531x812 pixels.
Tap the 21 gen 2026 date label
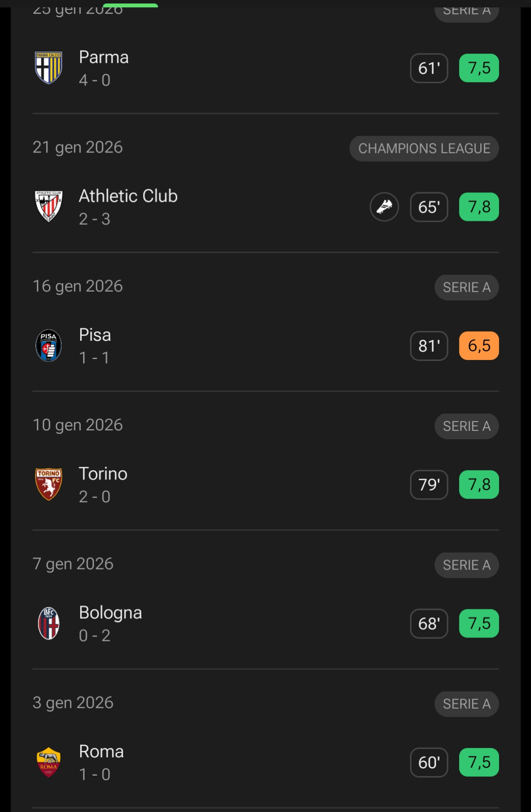tap(78, 148)
